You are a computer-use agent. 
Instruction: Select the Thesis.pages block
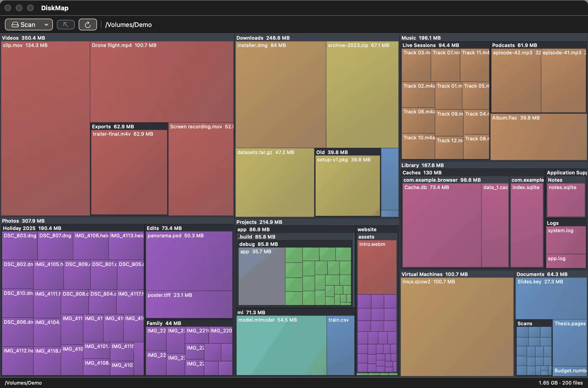[570, 343]
